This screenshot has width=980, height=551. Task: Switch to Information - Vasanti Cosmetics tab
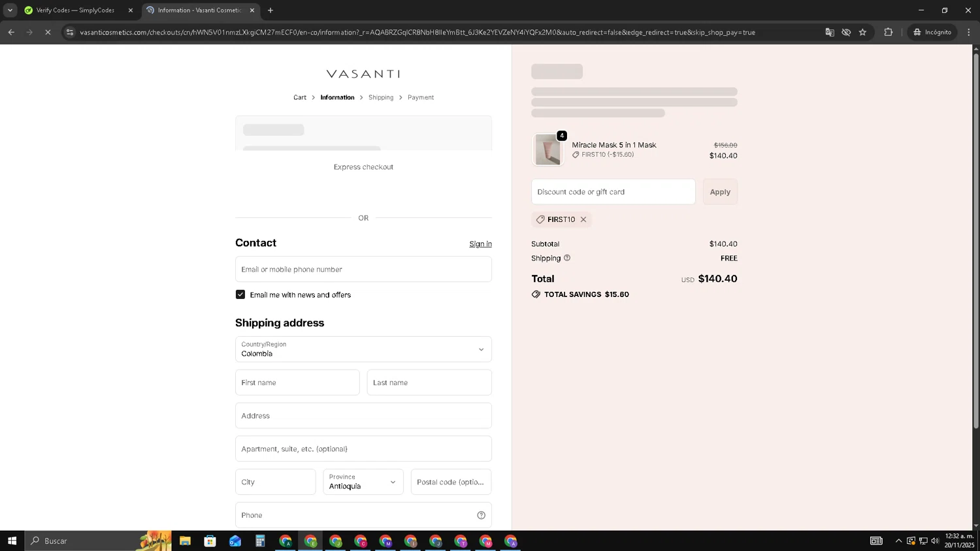pos(199,10)
